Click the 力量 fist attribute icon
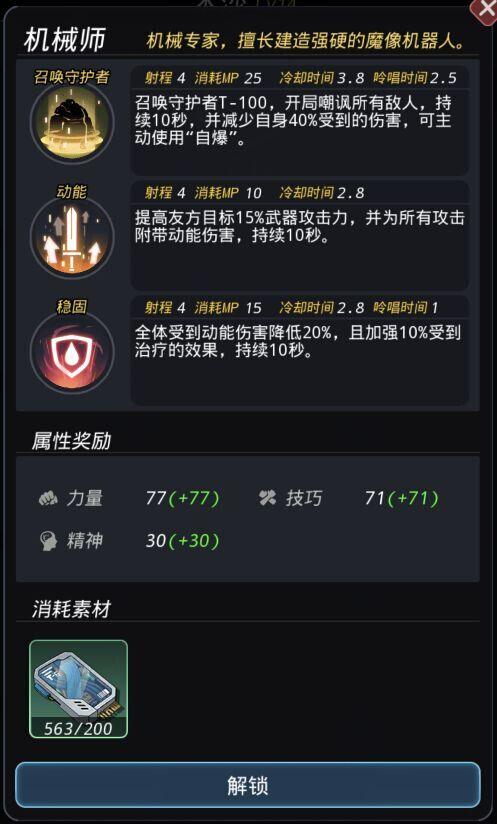The height and width of the screenshot is (824, 497). pyautogui.click(x=48, y=498)
